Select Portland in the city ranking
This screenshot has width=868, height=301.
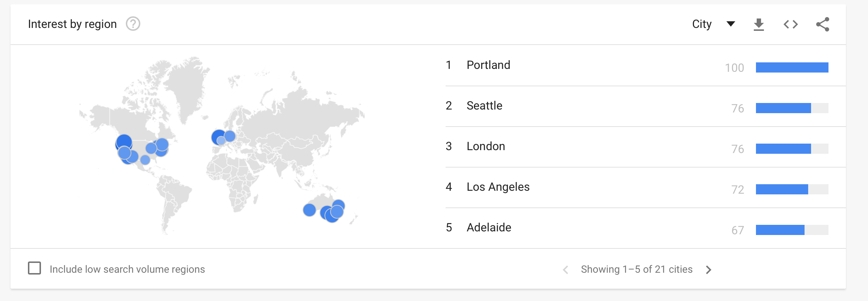click(488, 65)
